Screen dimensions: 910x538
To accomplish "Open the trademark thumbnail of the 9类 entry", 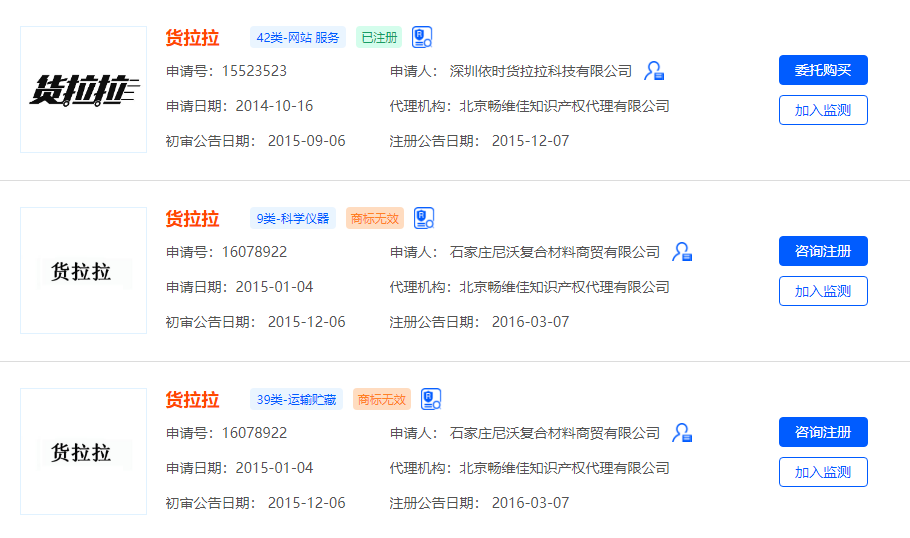I will [84, 270].
